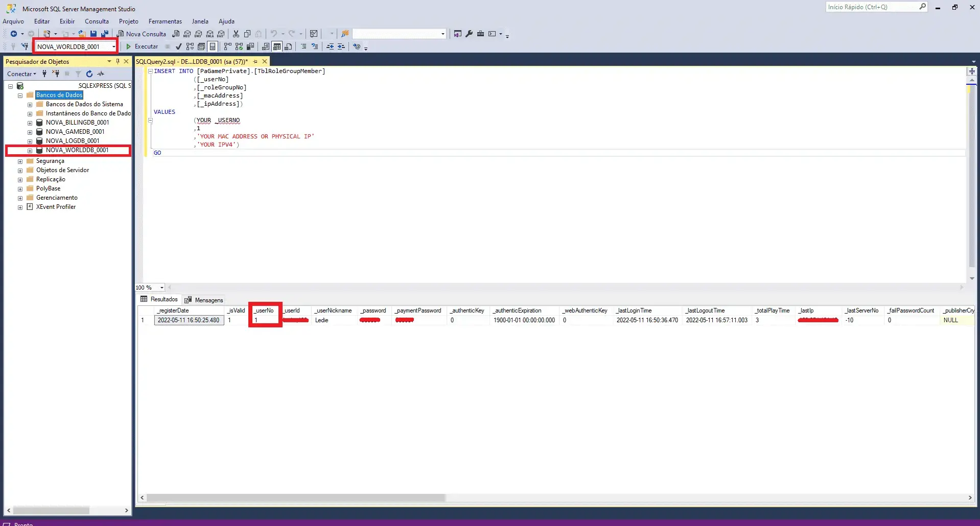Parse the query with the checkmark icon
Viewport: 980px width, 526px height.
click(179, 46)
